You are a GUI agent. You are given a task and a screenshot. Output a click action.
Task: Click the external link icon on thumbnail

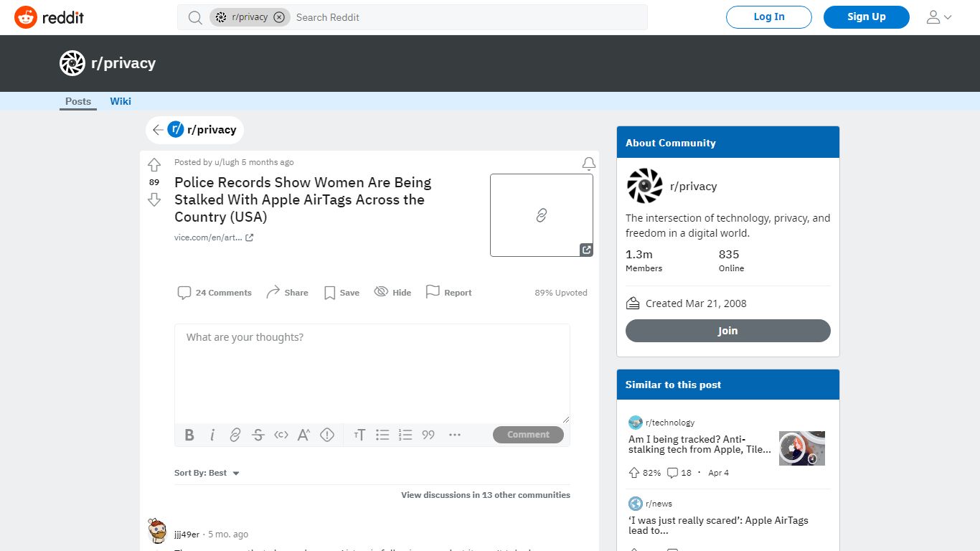pos(586,250)
